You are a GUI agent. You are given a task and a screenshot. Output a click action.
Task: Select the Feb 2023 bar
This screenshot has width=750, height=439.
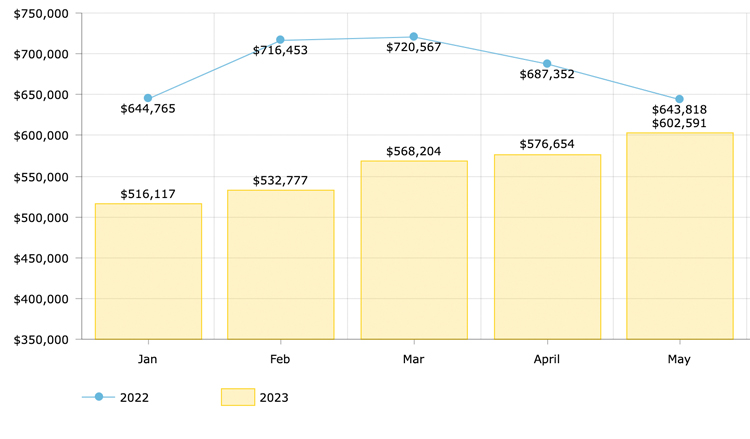click(280, 264)
